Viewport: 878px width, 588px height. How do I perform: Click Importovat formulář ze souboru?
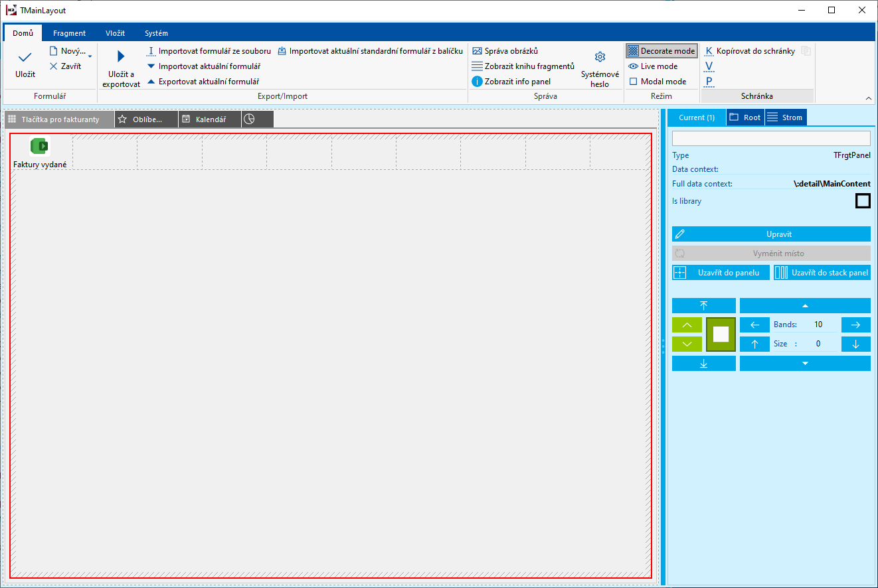[208, 51]
